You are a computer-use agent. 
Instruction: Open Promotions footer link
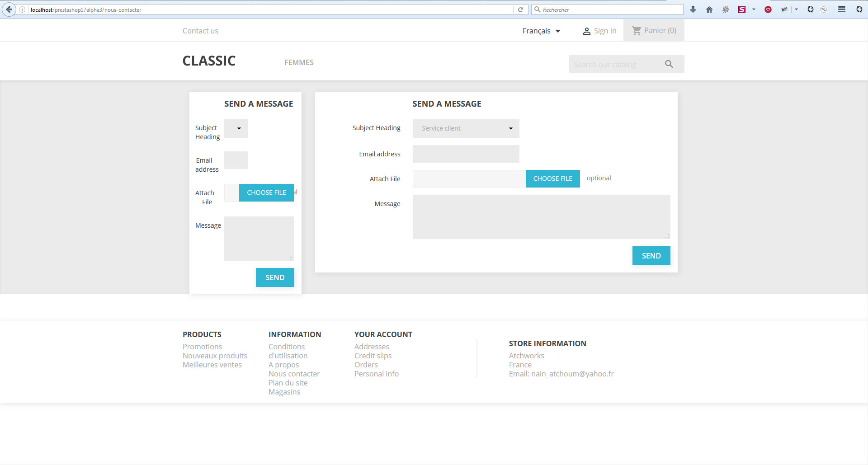tap(202, 347)
